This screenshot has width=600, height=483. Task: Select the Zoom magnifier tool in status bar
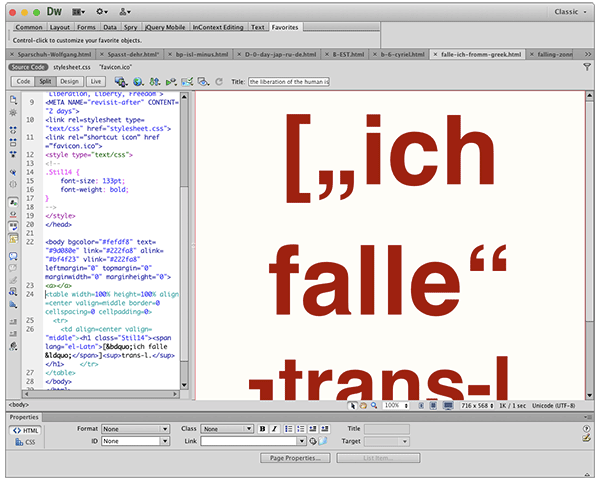[374, 405]
